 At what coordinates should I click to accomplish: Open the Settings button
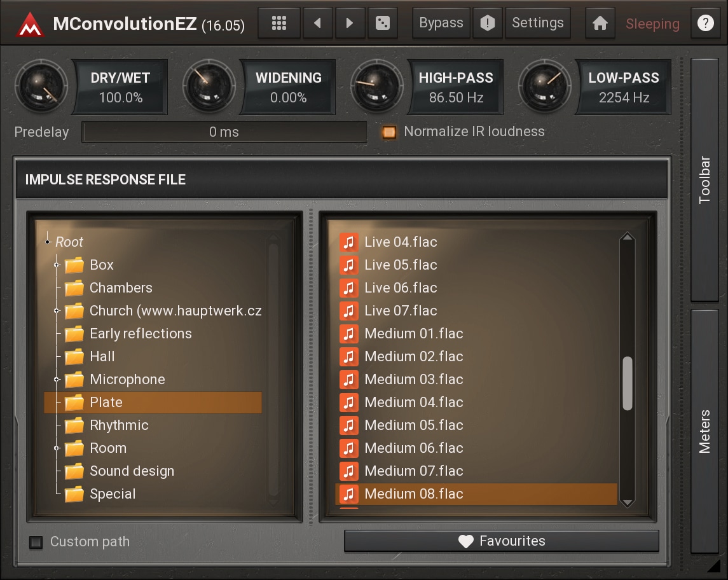[538, 23]
